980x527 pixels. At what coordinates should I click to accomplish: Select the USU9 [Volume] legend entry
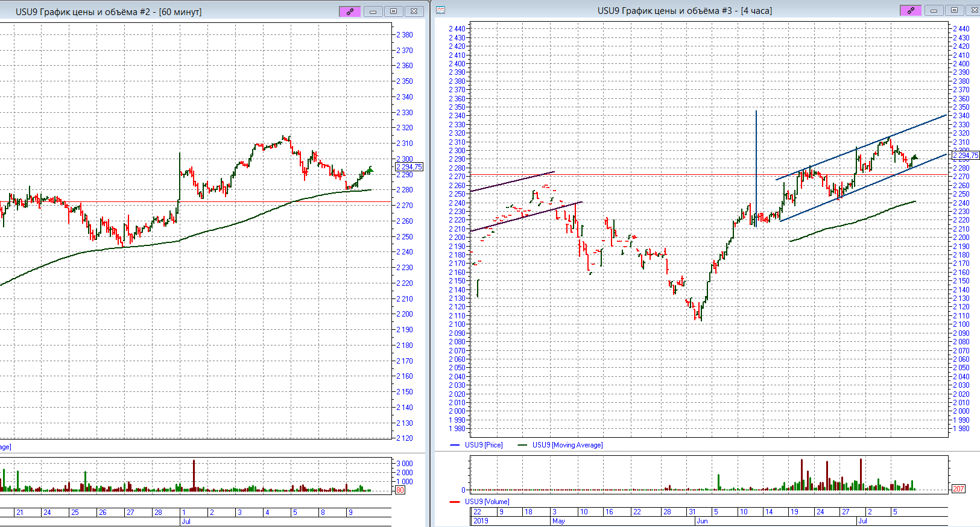coord(487,502)
